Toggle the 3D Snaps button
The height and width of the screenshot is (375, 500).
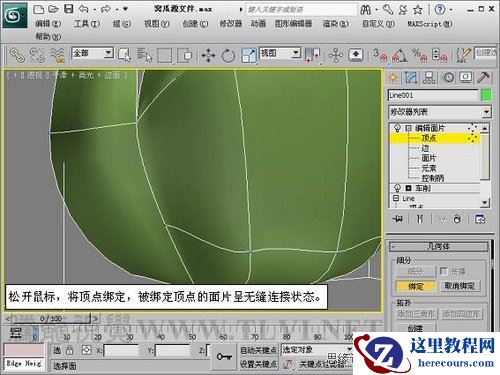tap(380, 55)
